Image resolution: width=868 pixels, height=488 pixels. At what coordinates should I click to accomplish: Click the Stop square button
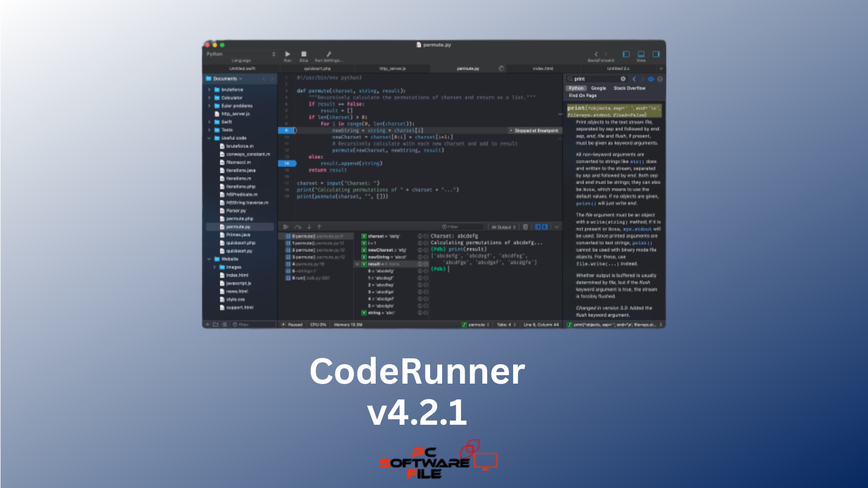point(304,54)
